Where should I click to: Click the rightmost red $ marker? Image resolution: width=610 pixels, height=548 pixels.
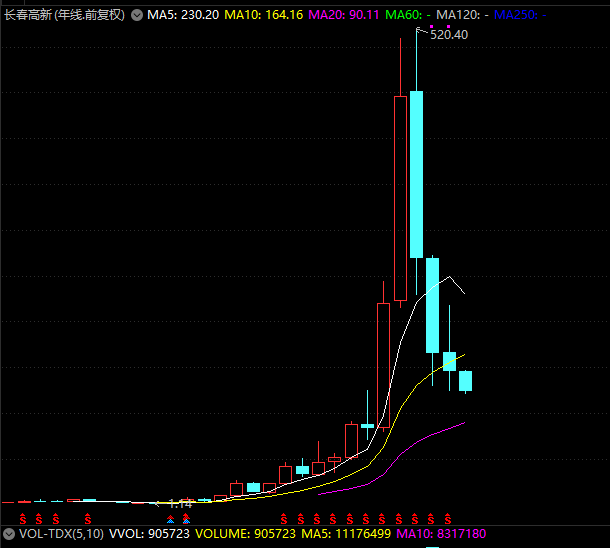(x=448, y=519)
